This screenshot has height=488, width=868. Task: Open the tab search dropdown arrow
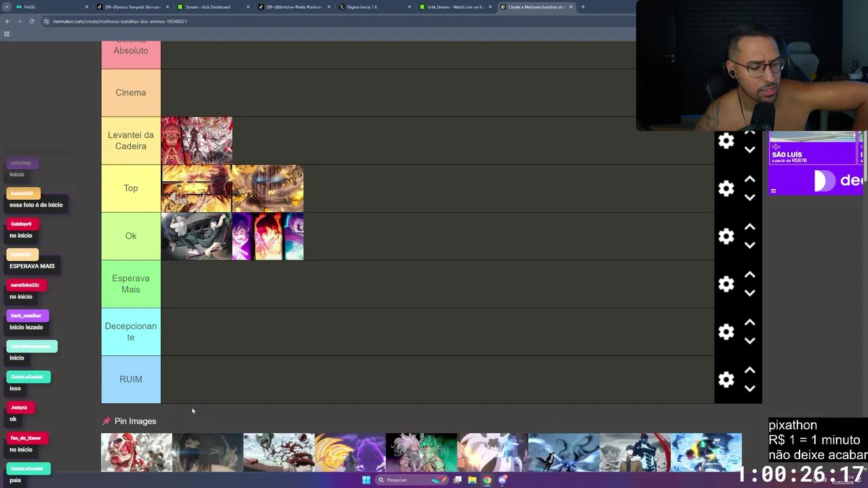[x=7, y=7]
